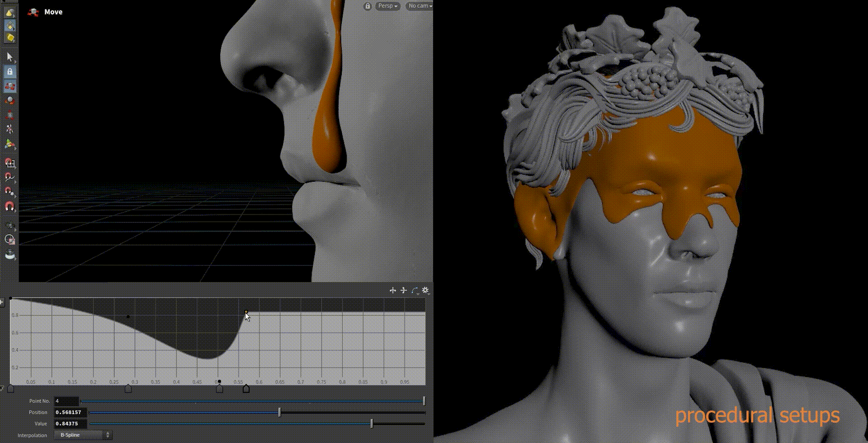Select the ramp marker near 0.28
Viewport: 868px width, 443px height.
click(128, 389)
